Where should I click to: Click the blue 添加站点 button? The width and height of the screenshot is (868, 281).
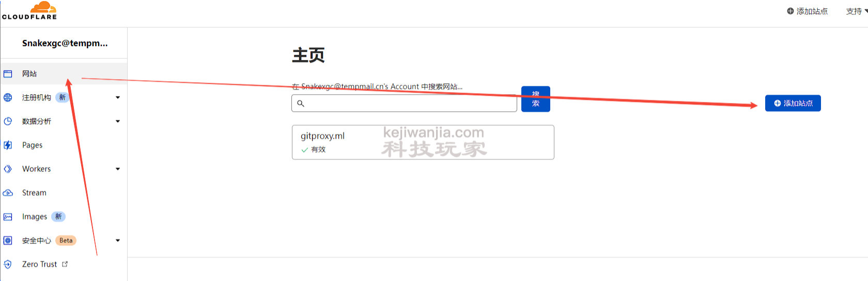[x=793, y=103]
